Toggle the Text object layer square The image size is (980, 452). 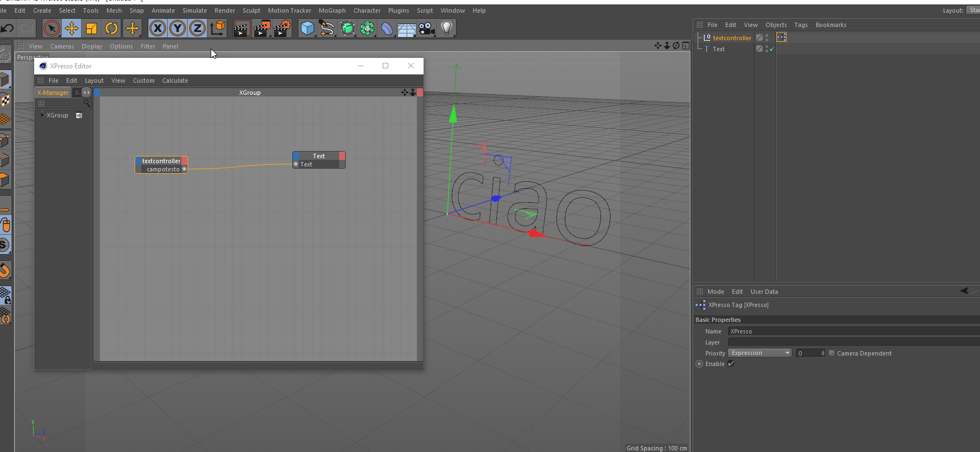tap(759, 49)
